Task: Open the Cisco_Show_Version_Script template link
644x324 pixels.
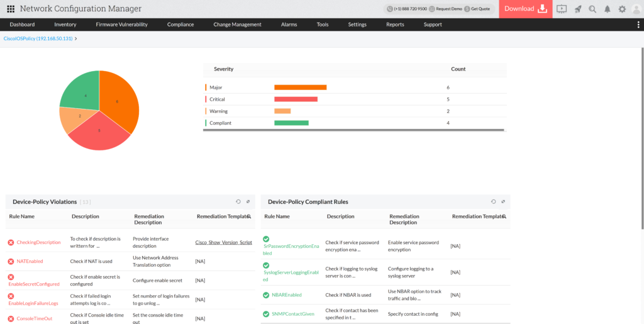Action: point(223,242)
